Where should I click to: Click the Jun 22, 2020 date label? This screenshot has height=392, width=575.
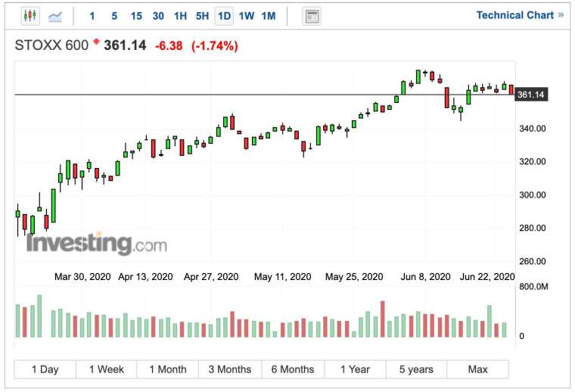(x=487, y=276)
